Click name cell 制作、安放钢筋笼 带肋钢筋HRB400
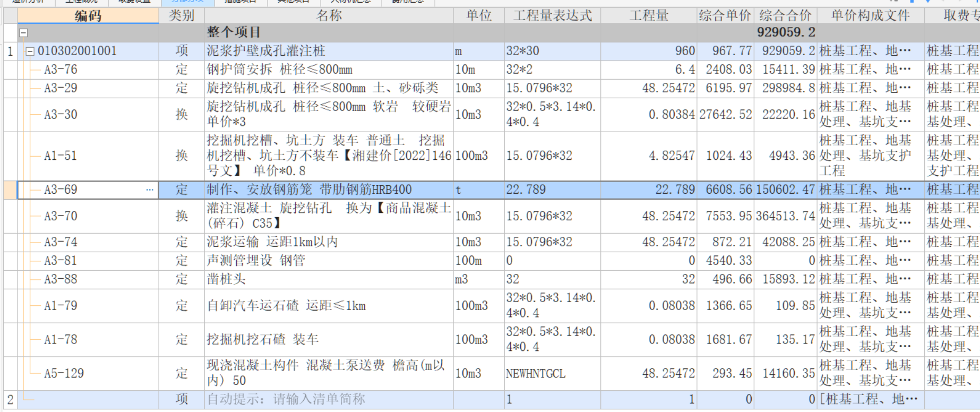The image size is (980, 412). point(329,190)
